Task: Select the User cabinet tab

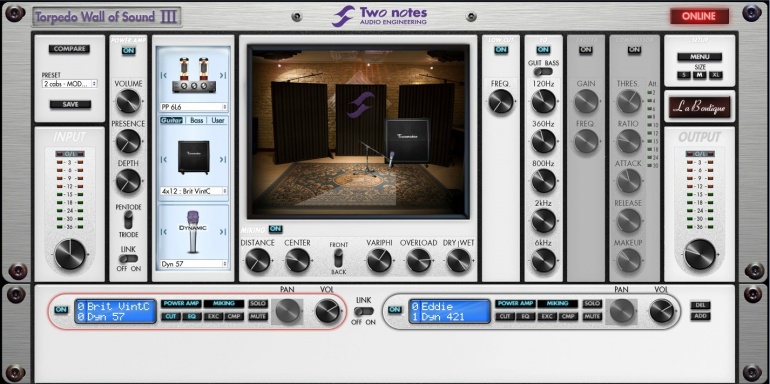Action: tap(218, 120)
